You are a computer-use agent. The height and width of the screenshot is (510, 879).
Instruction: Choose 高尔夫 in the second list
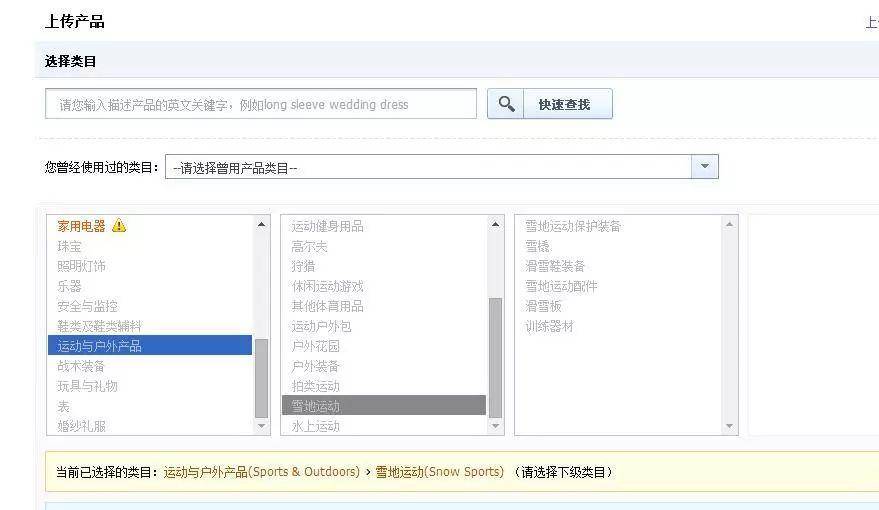point(309,246)
